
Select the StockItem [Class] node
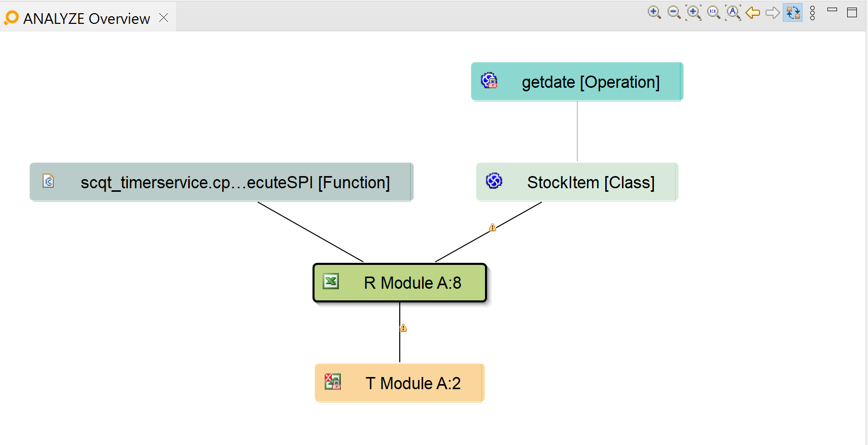pos(577,182)
